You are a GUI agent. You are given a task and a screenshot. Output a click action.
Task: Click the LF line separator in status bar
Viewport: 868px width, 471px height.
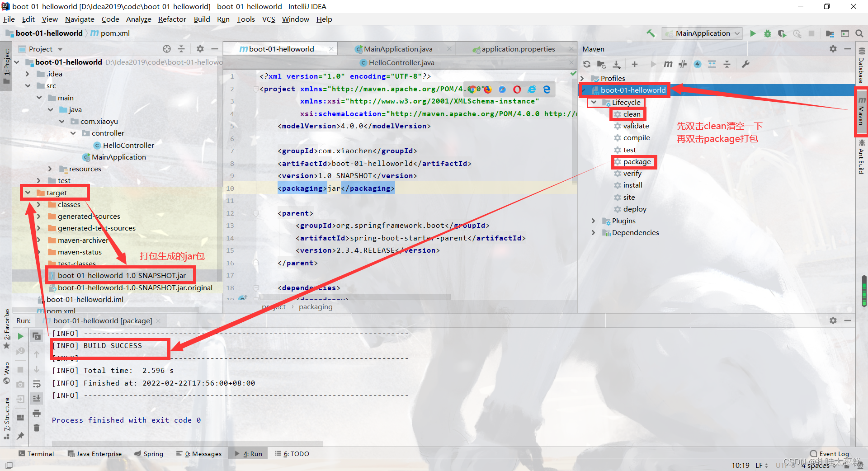pos(761,465)
